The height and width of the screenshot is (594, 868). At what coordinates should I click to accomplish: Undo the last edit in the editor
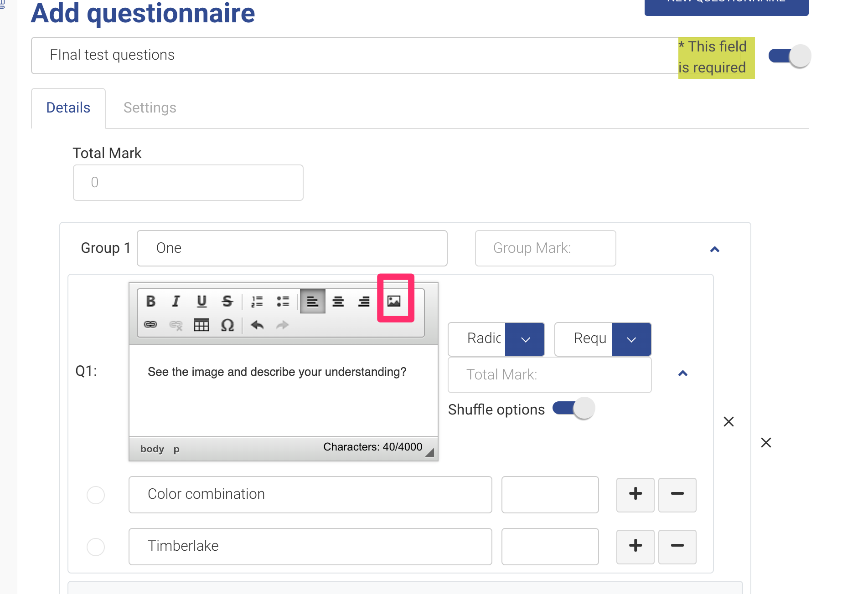click(x=257, y=325)
